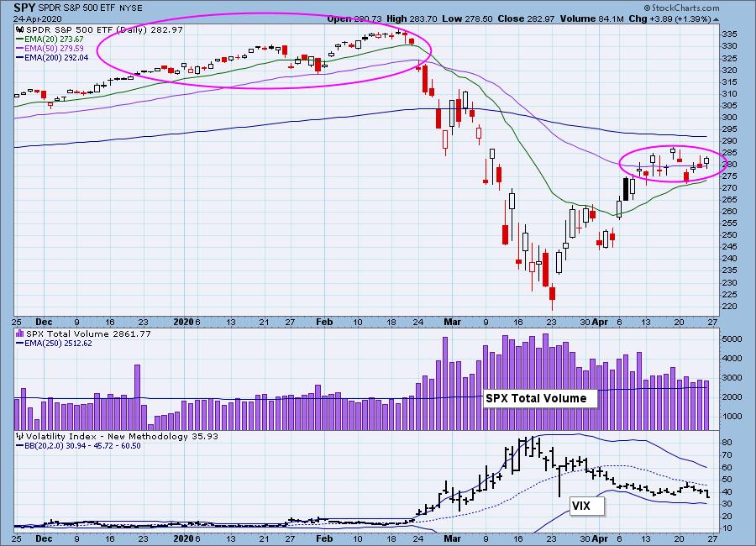Viewport: 756px width, 546px height.
Task: Click the 3000 volume axis label
Action: point(732,378)
